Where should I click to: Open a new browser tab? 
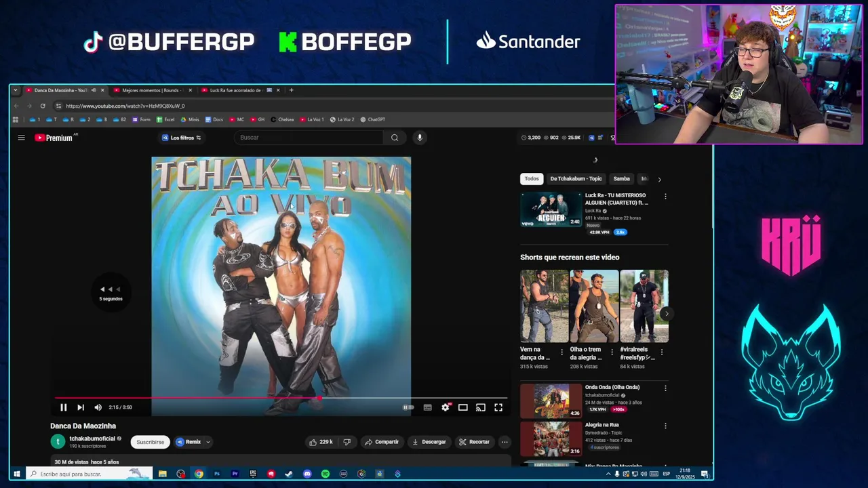click(x=291, y=90)
